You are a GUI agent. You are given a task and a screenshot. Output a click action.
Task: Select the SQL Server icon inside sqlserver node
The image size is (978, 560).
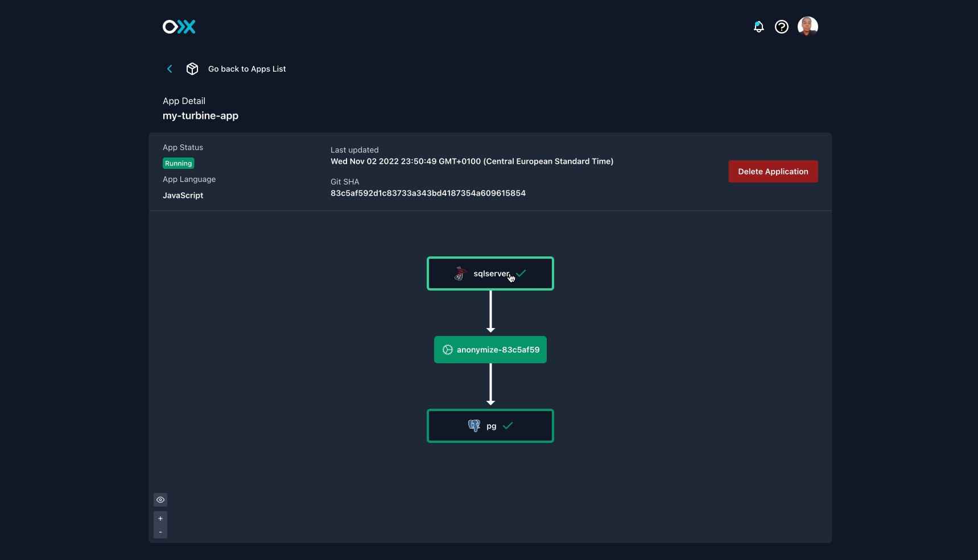(460, 273)
